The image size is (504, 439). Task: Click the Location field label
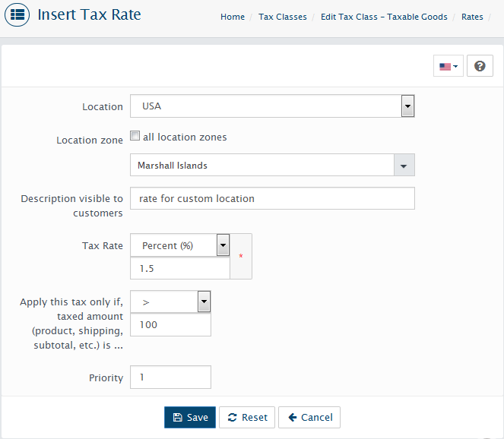(103, 106)
